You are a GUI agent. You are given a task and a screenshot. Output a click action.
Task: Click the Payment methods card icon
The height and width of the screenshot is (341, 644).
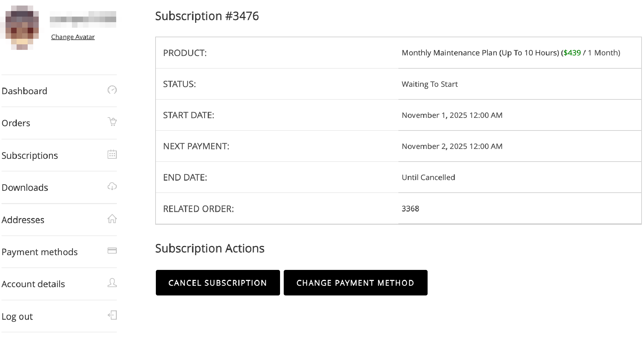[112, 251]
